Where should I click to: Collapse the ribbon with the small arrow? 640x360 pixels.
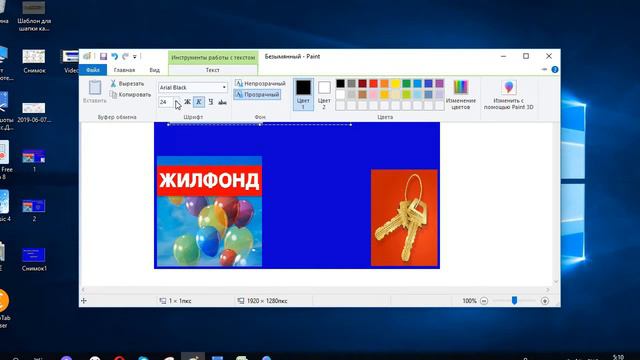pos(544,70)
